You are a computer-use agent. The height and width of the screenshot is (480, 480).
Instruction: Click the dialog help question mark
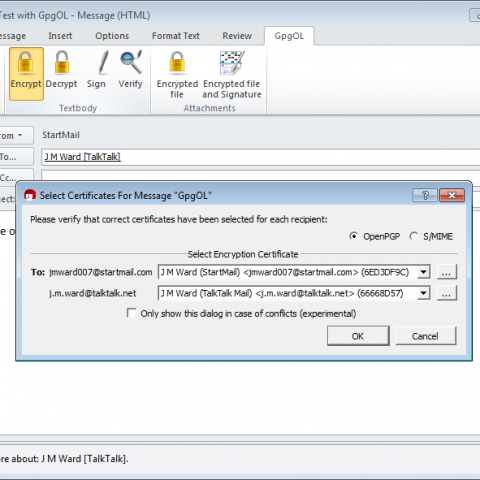click(425, 195)
